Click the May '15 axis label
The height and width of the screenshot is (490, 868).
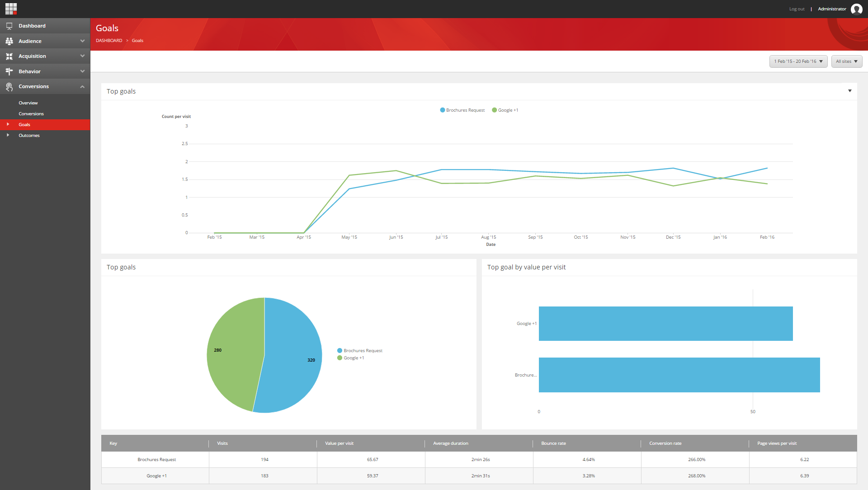click(349, 237)
